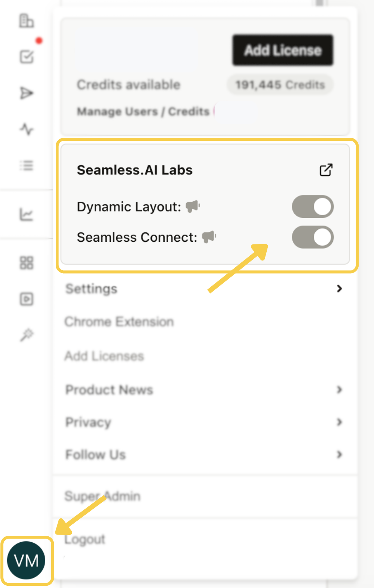Select the Companies sidebar icon
This screenshot has width=374, height=588.
coord(26,21)
